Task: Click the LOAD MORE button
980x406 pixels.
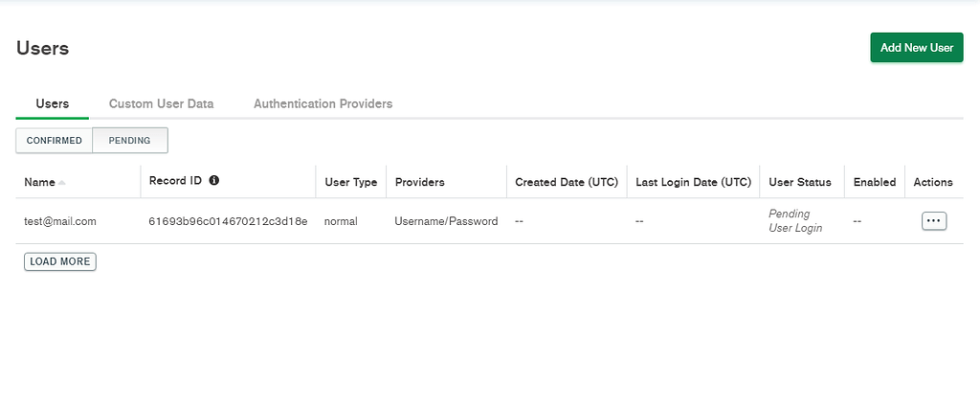Action: (x=60, y=261)
